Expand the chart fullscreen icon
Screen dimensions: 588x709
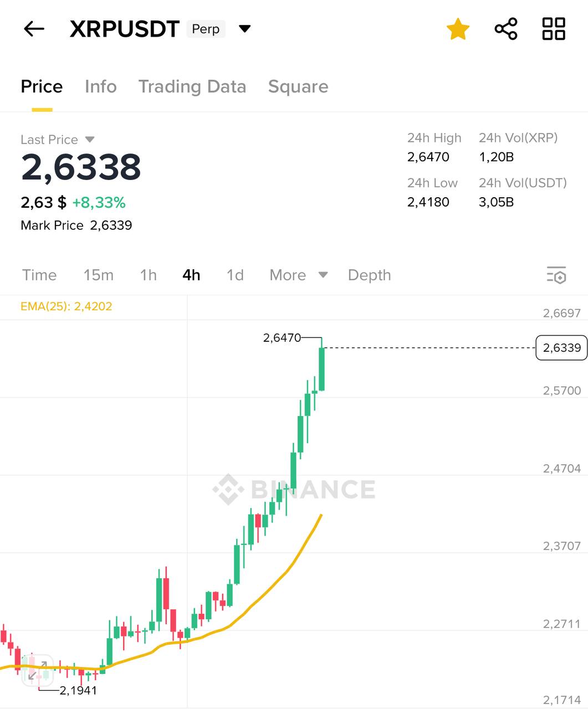(x=38, y=670)
